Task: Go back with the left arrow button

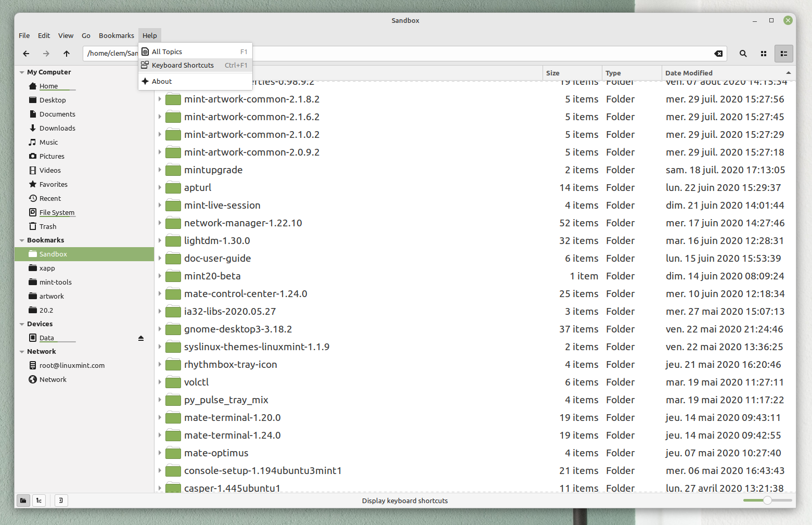Action: click(26, 54)
